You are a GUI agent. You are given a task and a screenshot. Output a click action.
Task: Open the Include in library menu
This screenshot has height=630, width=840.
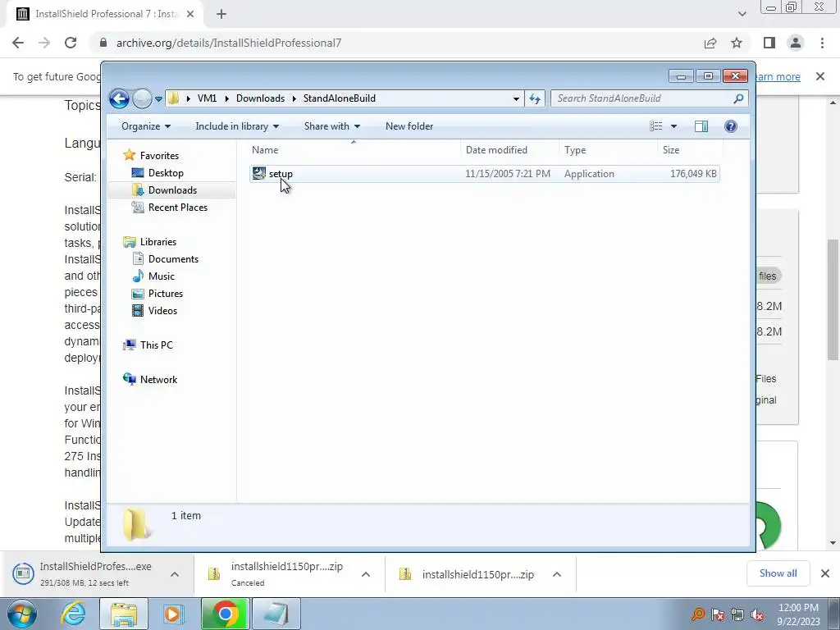coord(237,126)
